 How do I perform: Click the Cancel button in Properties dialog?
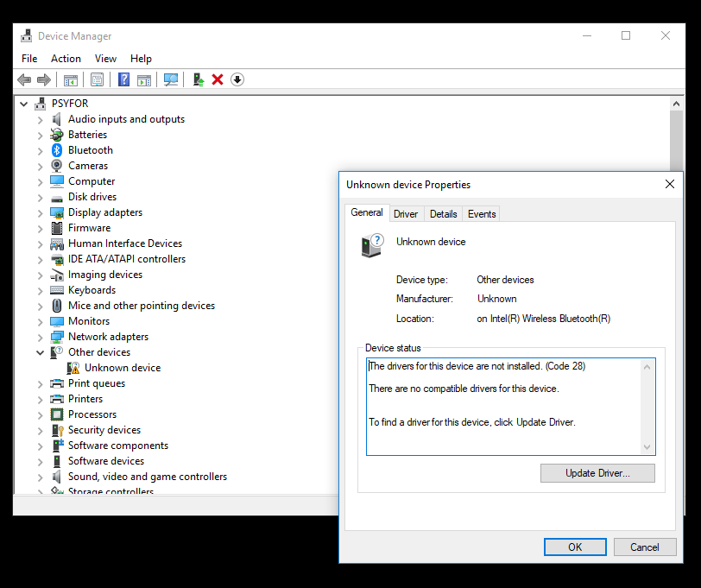tap(644, 547)
